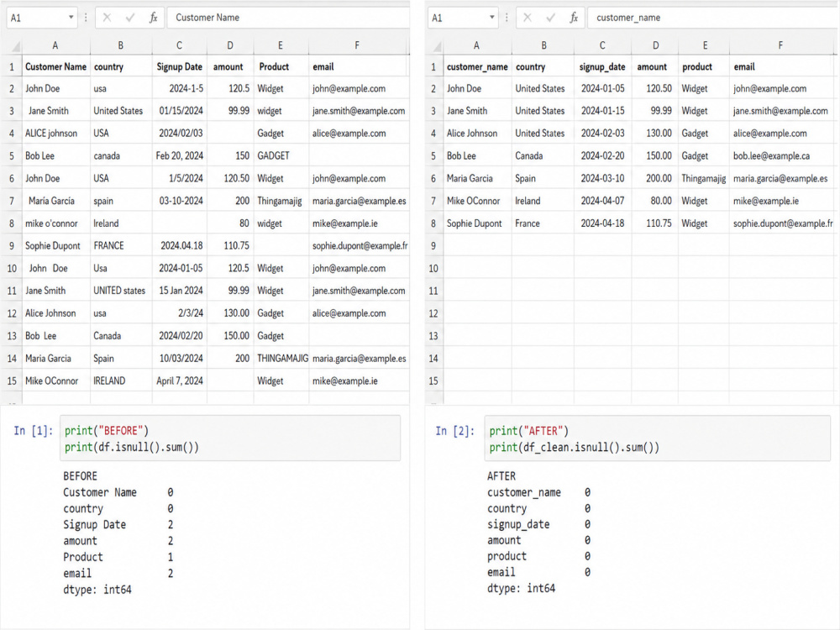Select column A header in left sheet
This screenshot has width=840, height=630.
point(55,45)
